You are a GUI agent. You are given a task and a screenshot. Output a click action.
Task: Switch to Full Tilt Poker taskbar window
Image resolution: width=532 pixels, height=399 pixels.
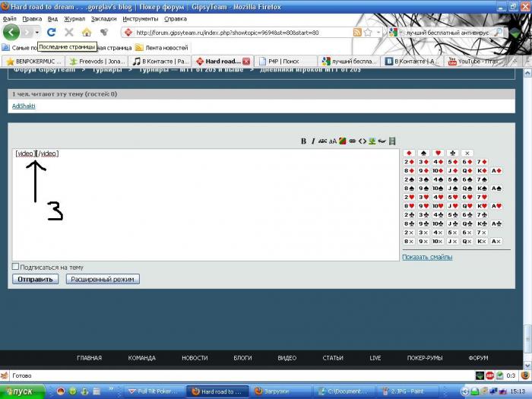[154, 391]
